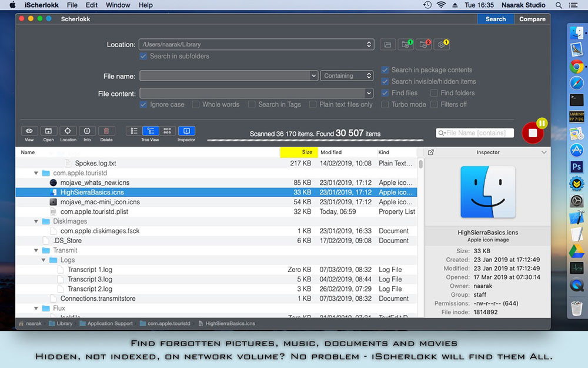Sort results by the Modified column
This screenshot has height=368, width=588.
[348, 152]
